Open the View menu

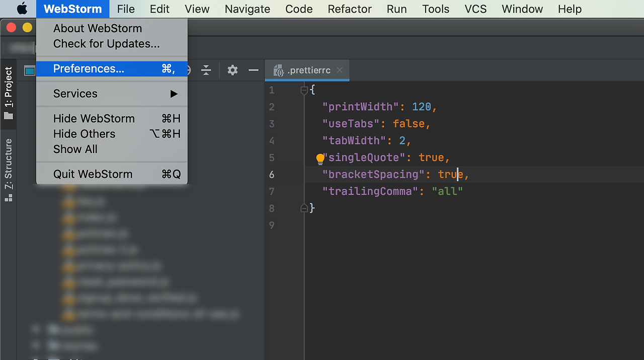197,9
